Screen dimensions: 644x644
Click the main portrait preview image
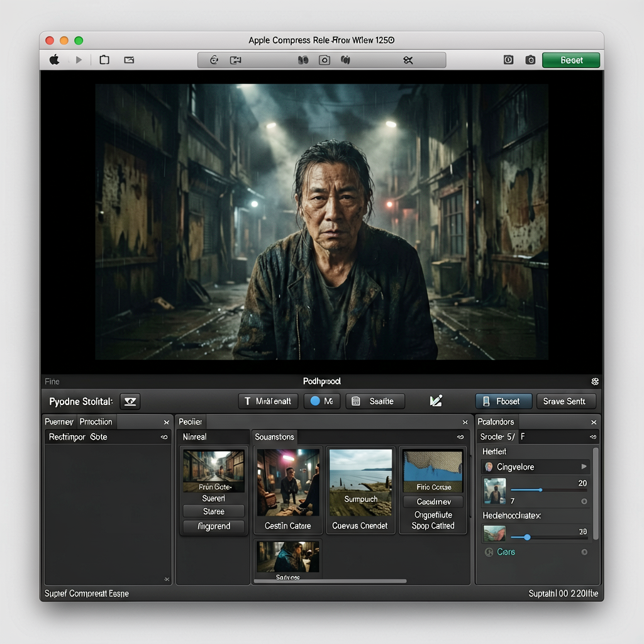[x=321, y=222]
